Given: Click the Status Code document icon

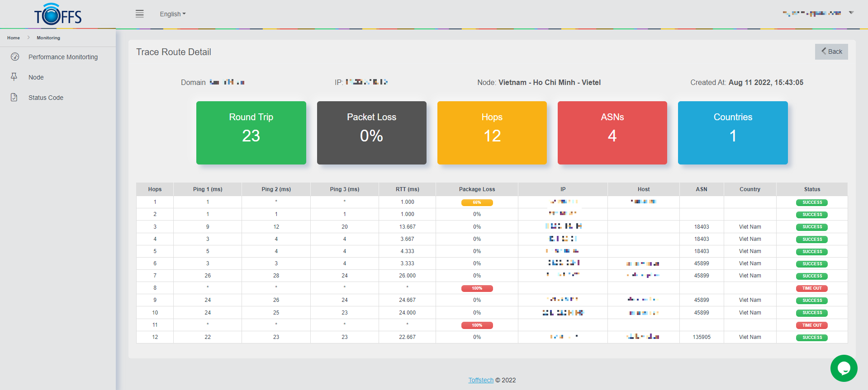Looking at the screenshot, I should pos(14,98).
